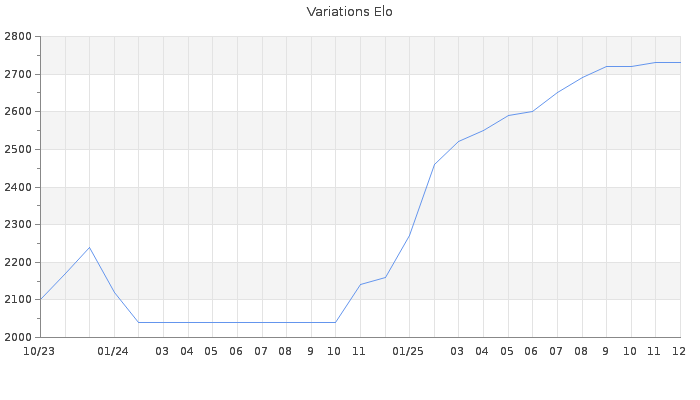
Task: Click the line's starting point at 10/23
Action: (40, 299)
